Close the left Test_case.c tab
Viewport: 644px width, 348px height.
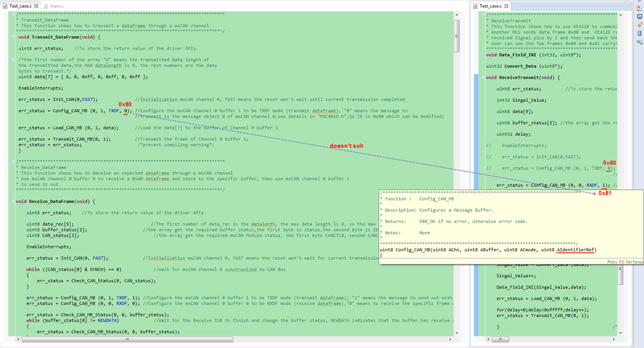coord(36,6)
